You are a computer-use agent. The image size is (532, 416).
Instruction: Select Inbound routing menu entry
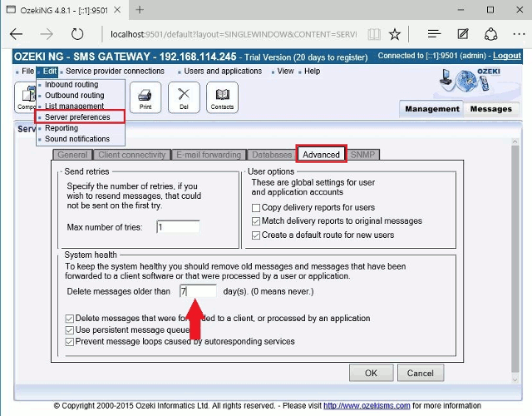click(71, 85)
